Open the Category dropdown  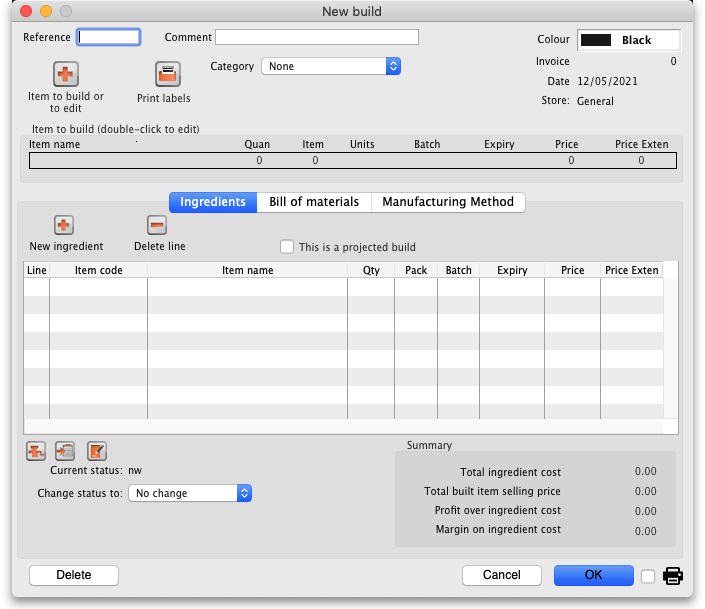click(331, 66)
